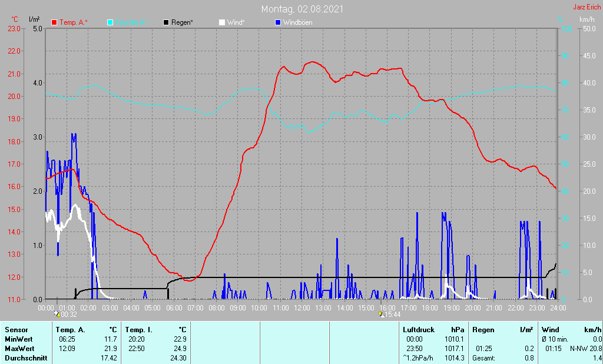Click the N-NW 20.8 wind gust value
This screenshot has height=364, width=603.
tap(586, 349)
